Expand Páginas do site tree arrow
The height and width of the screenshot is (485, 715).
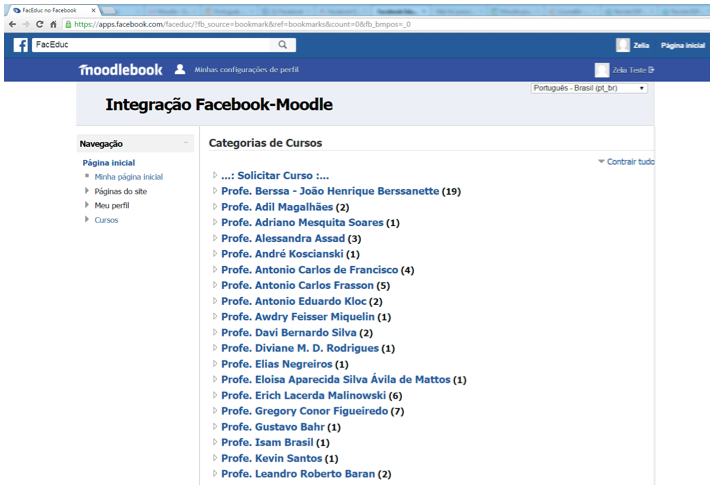(x=87, y=191)
